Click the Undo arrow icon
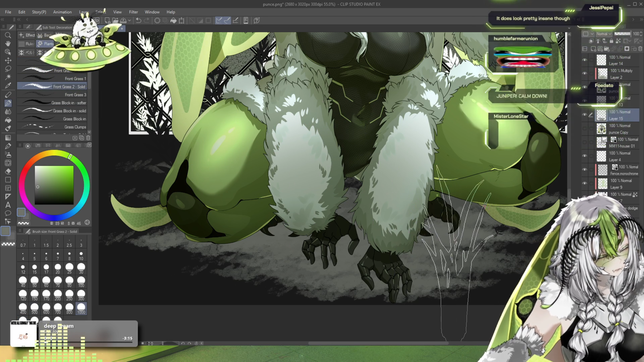The height and width of the screenshot is (362, 644). (x=138, y=20)
